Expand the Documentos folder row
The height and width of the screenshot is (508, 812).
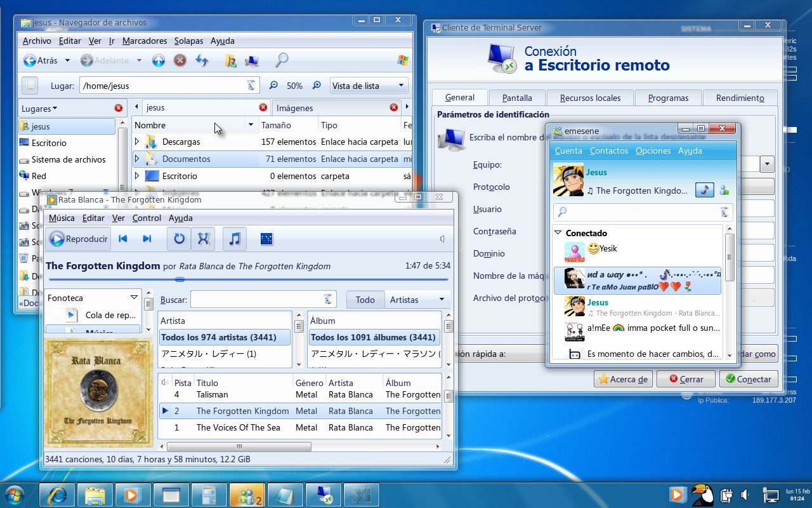(137, 159)
